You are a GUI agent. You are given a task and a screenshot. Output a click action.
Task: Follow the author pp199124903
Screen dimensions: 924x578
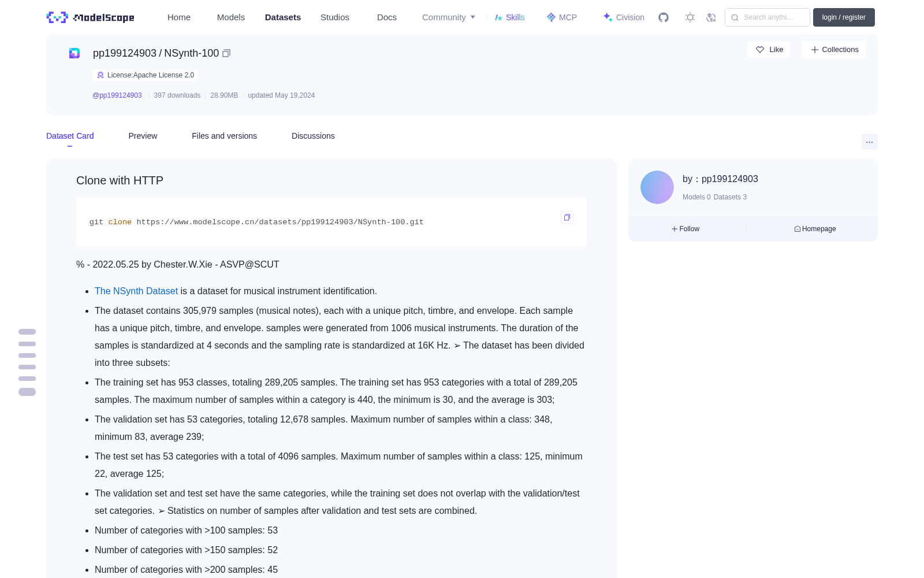point(685,229)
